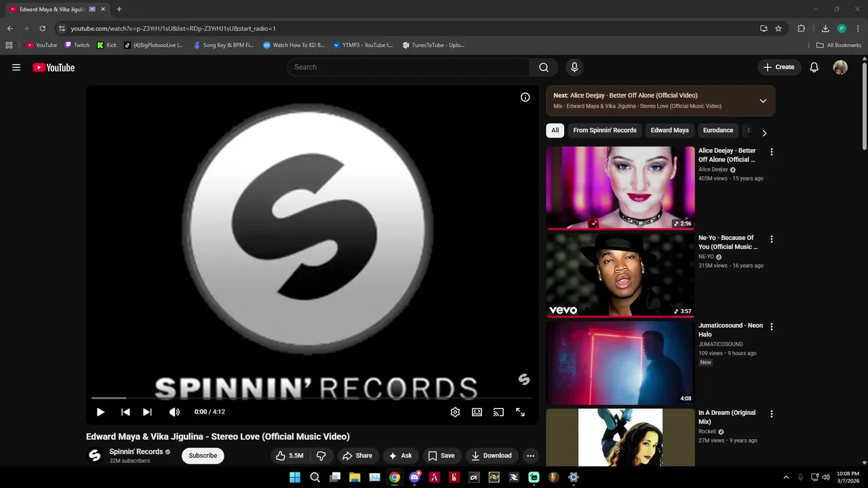
Task: Open player settings gear
Action: tap(455, 411)
